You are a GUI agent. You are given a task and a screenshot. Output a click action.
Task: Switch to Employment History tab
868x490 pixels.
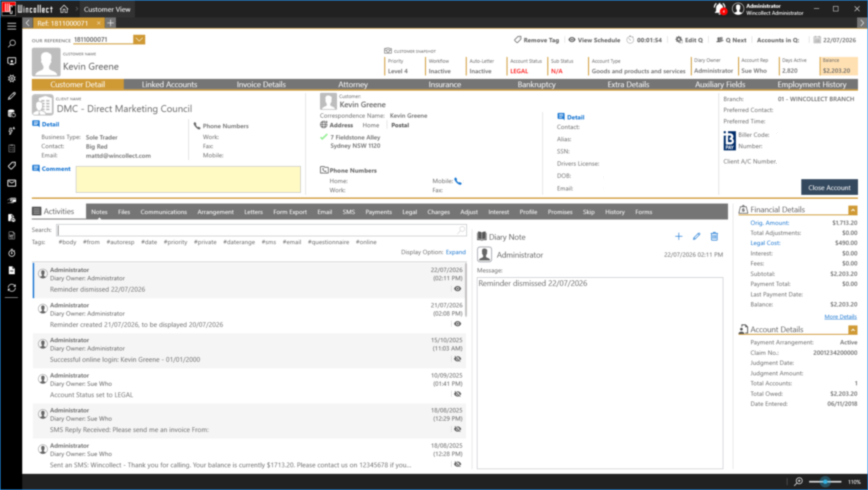click(812, 85)
